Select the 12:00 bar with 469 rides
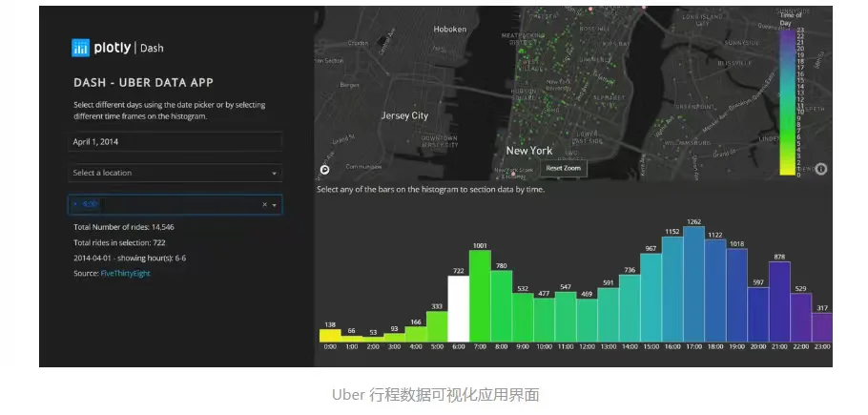 coord(587,321)
